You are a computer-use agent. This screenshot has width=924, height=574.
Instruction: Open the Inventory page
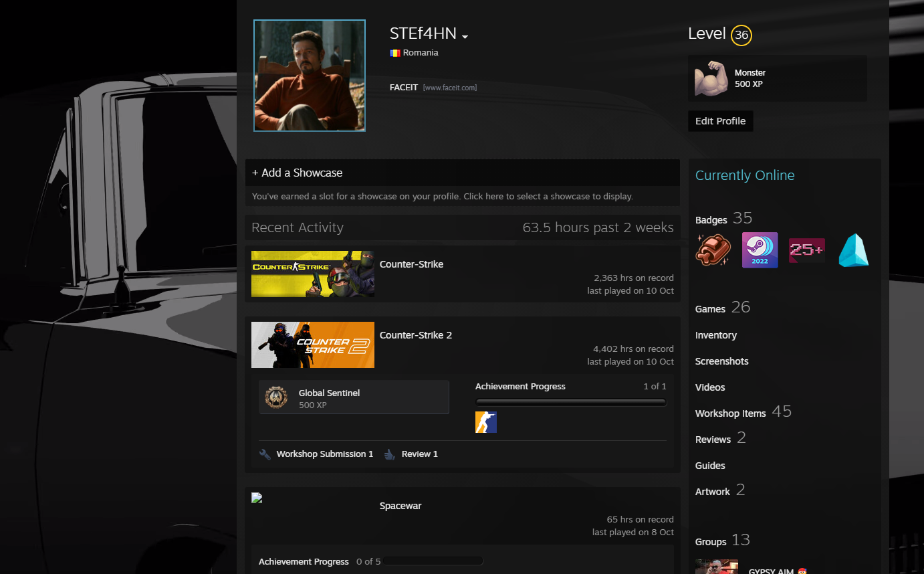[x=715, y=335]
